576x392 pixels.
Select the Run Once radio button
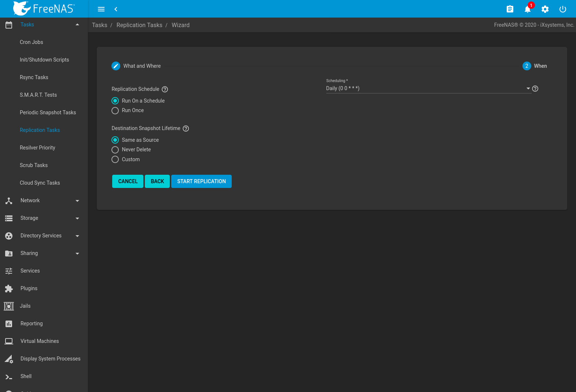[x=115, y=111]
